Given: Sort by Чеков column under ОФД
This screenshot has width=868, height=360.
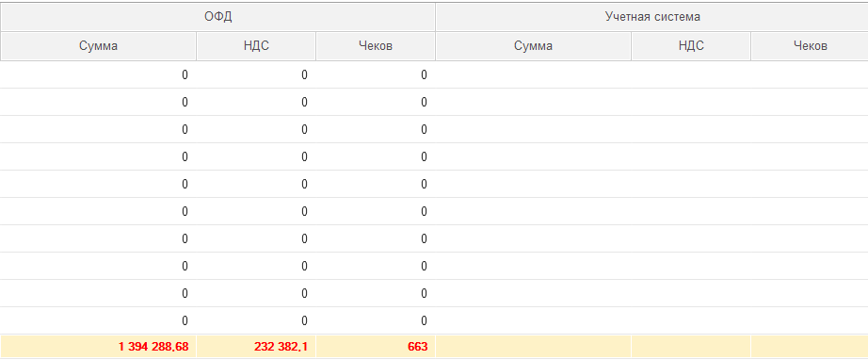Looking at the screenshot, I should [376, 46].
